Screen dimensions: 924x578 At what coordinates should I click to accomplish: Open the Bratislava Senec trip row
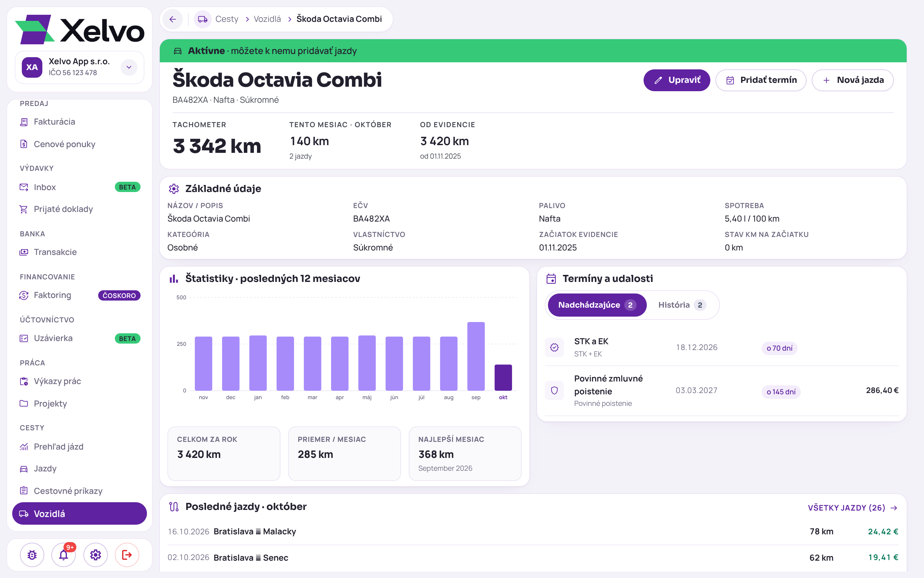(x=533, y=558)
